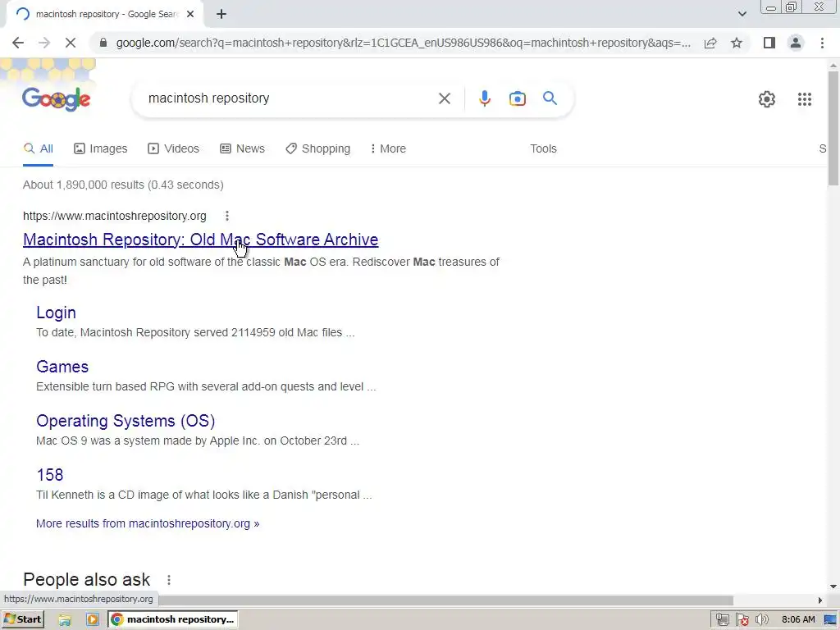Click horizontal scroll right arrow
The height and width of the screenshot is (630, 840).
coord(819,600)
